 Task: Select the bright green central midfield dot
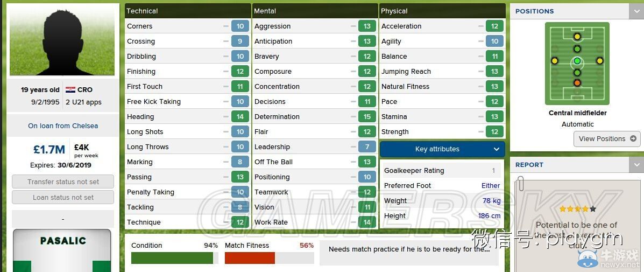(x=577, y=61)
